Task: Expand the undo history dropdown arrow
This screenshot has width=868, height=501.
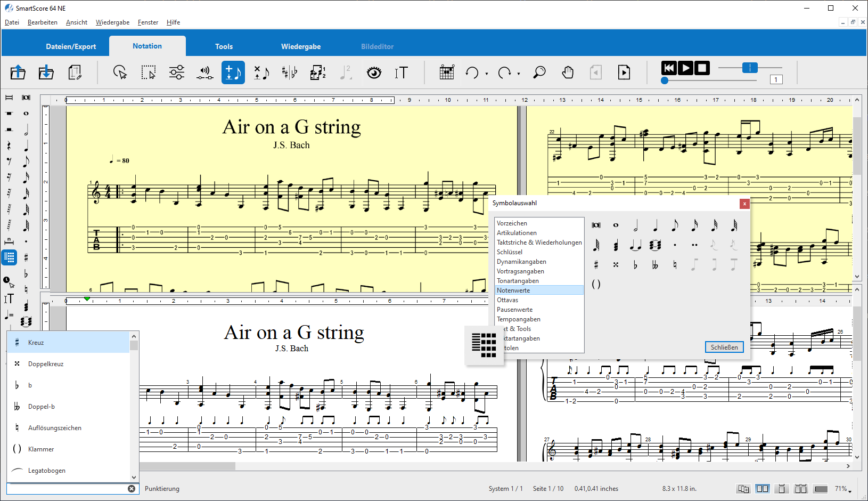Action: (x=487, y=74)
